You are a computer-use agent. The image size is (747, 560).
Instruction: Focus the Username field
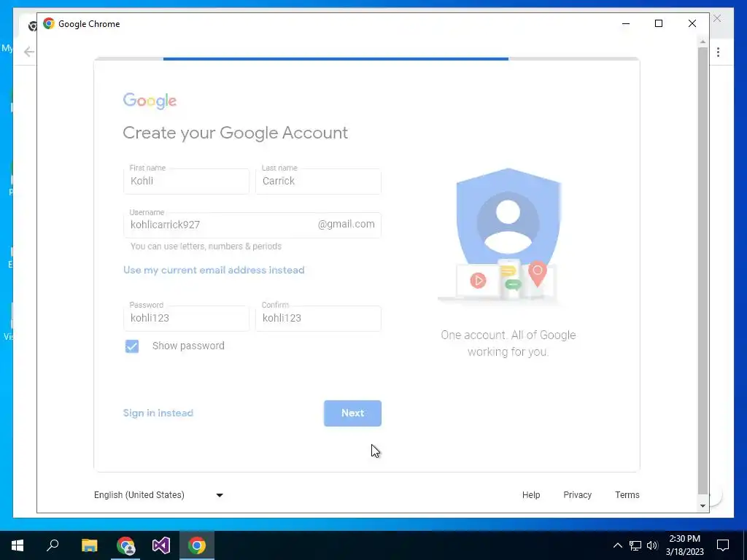tap(252, 225)
